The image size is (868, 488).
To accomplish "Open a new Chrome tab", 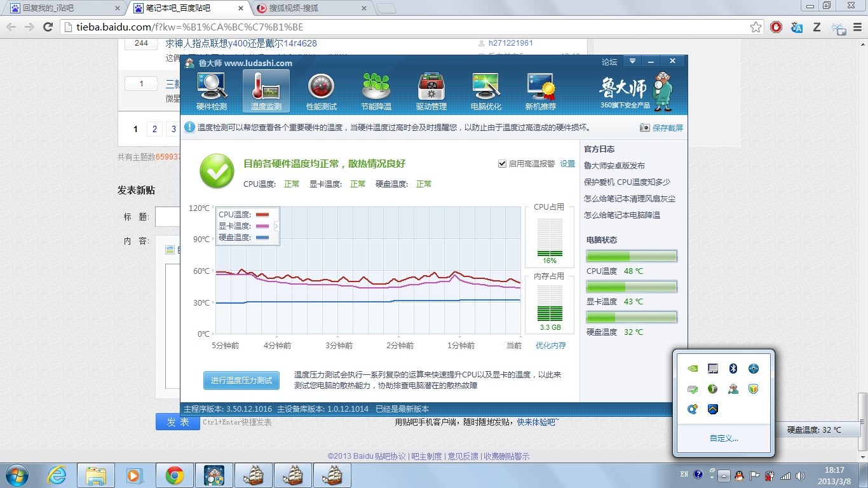I will point(386,8).
